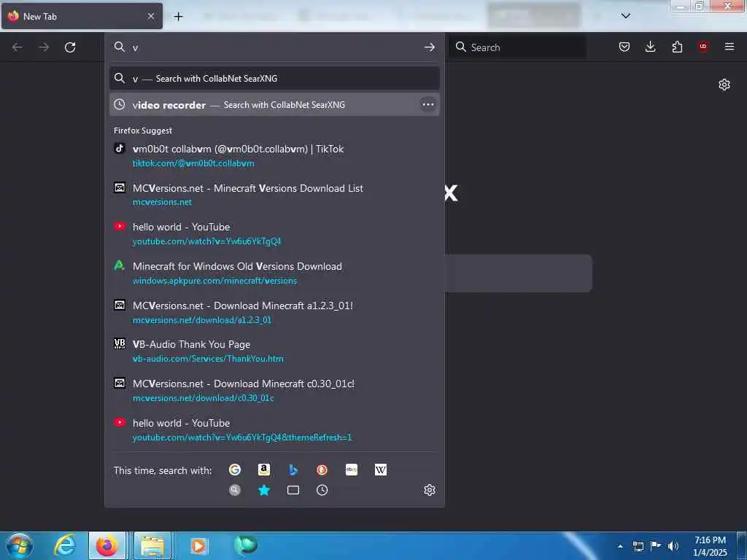This screenshot has width=747, height=560.
Task: Open the Firefox hamburger application menu
Action: (x=729, y=46)
